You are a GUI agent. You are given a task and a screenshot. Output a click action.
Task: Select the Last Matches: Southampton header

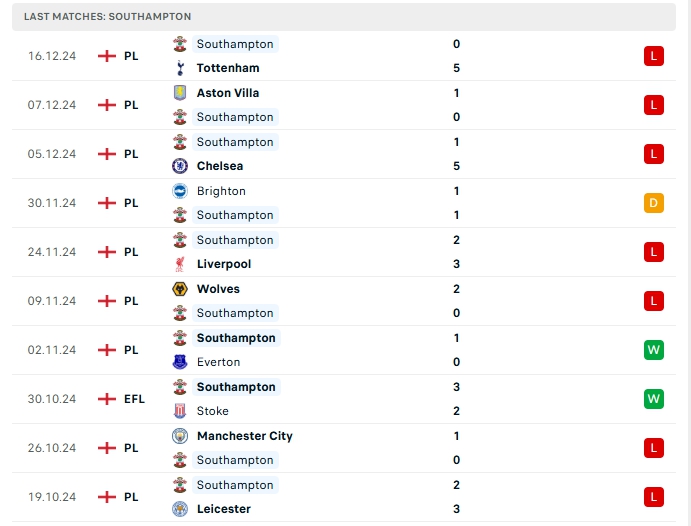click(108, 17)
